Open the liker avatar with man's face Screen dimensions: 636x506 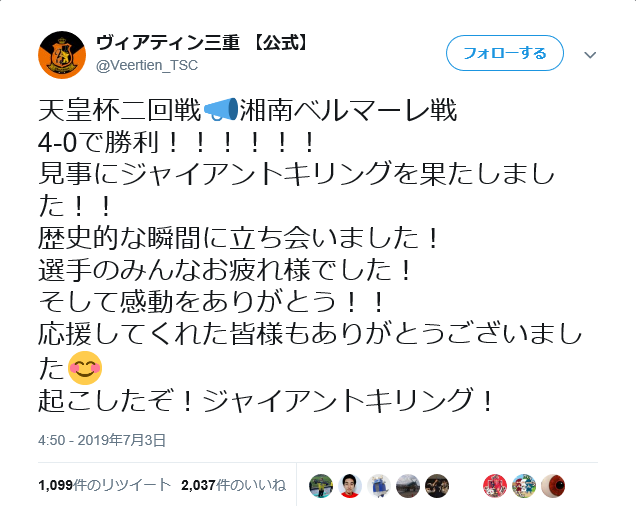pos(350,486)
